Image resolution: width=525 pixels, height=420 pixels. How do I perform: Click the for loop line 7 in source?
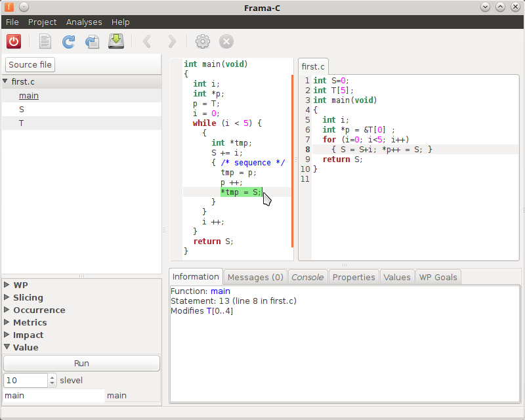(366, 140)
